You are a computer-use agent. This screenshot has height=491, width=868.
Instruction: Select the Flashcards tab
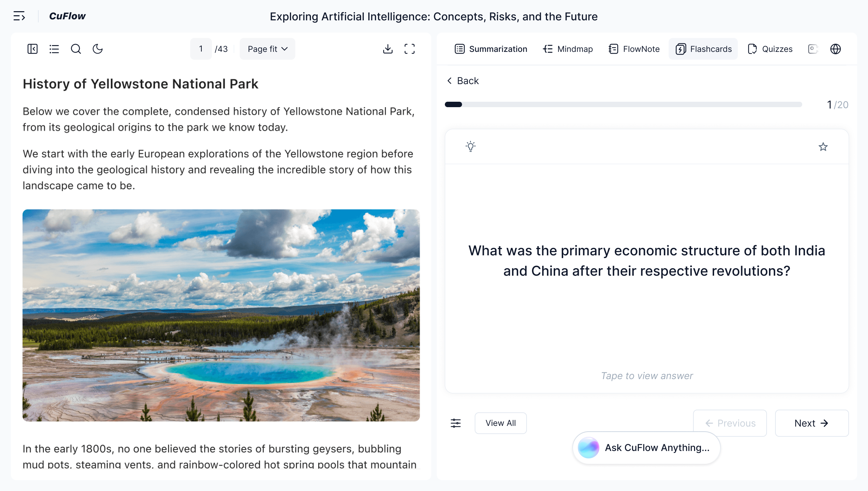[x=704, y=49]
